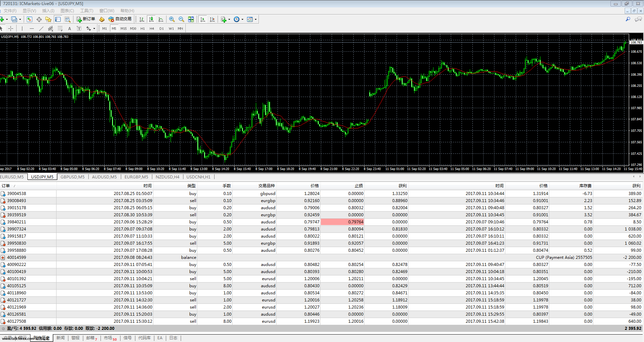Viewport: 644px width, 342px height.
Task: Select the balance row 40014599
Action: 321,258
